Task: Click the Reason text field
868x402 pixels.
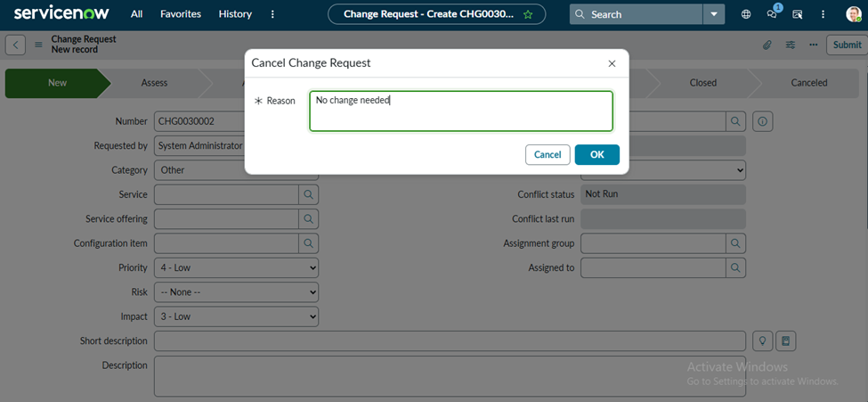Action: tap(460, 111)
